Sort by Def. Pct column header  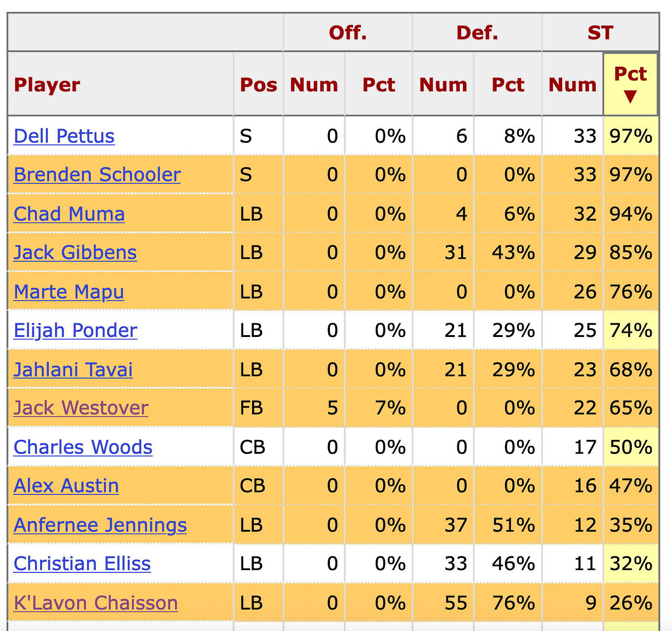pyautogui.click(x=508, y=84)
